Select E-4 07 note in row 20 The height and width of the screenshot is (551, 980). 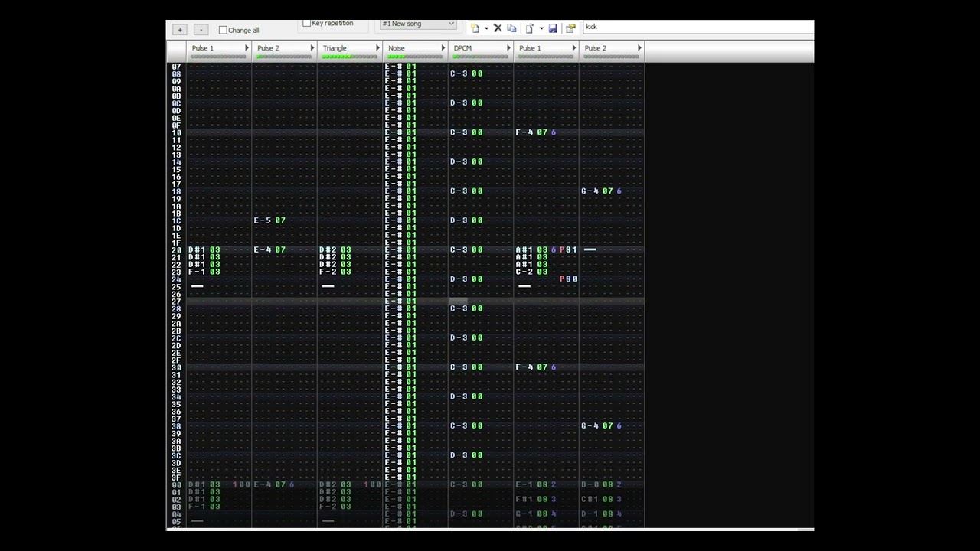tap(269, 249)
